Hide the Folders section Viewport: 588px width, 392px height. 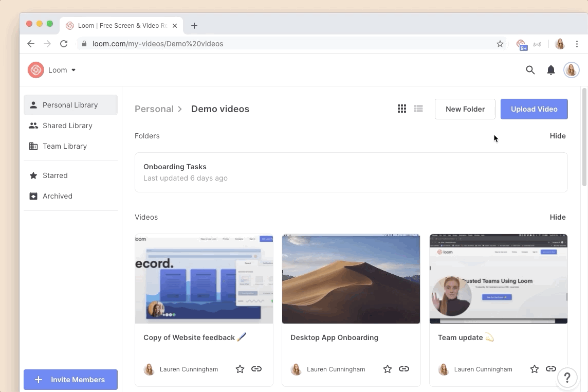(x=558, y=136)
